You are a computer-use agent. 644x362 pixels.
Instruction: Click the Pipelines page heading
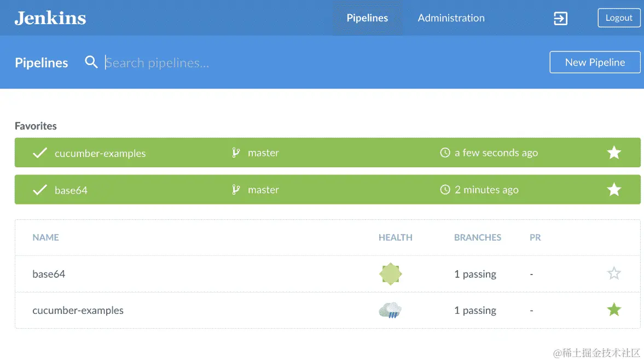pos(41,63)
